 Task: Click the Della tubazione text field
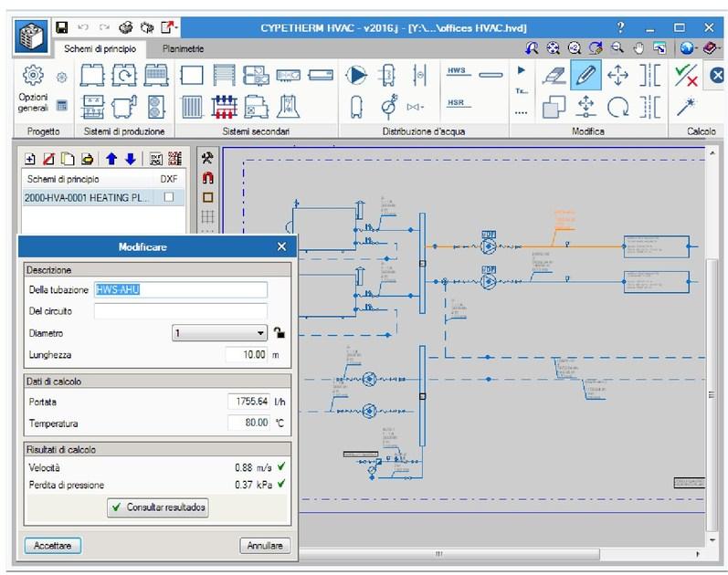[x=180, y=289]
